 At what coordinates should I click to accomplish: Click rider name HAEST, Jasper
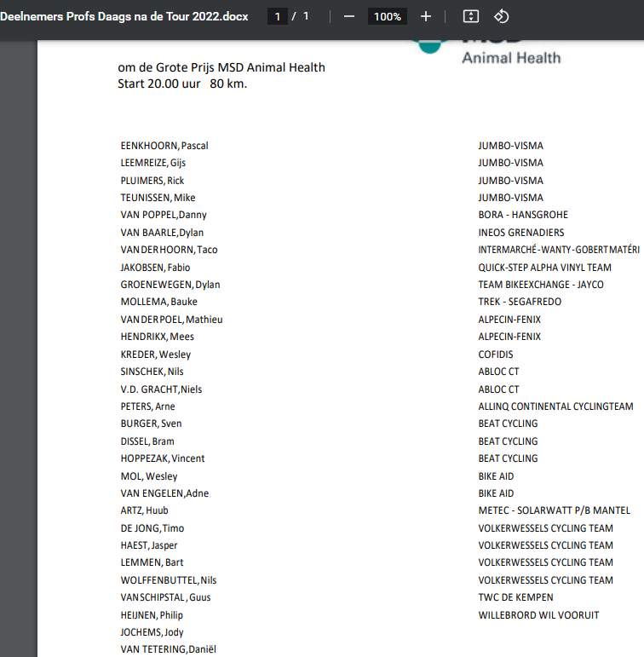(149, 545)
